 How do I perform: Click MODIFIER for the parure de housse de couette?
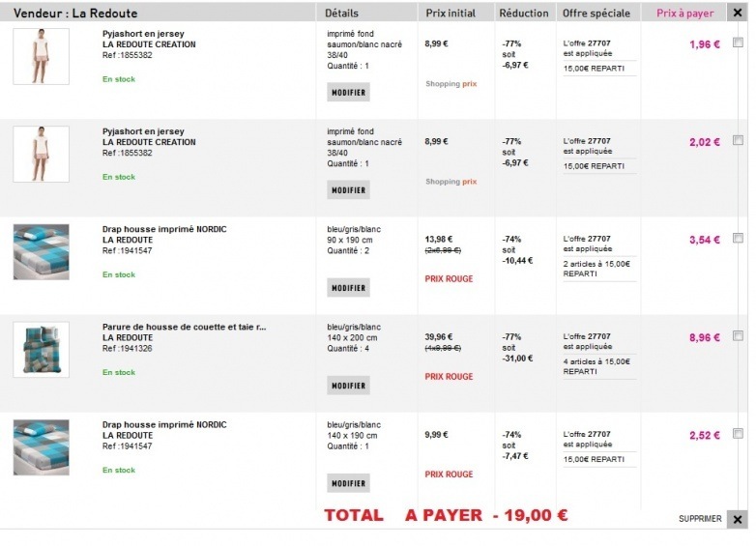coord(348,386)
